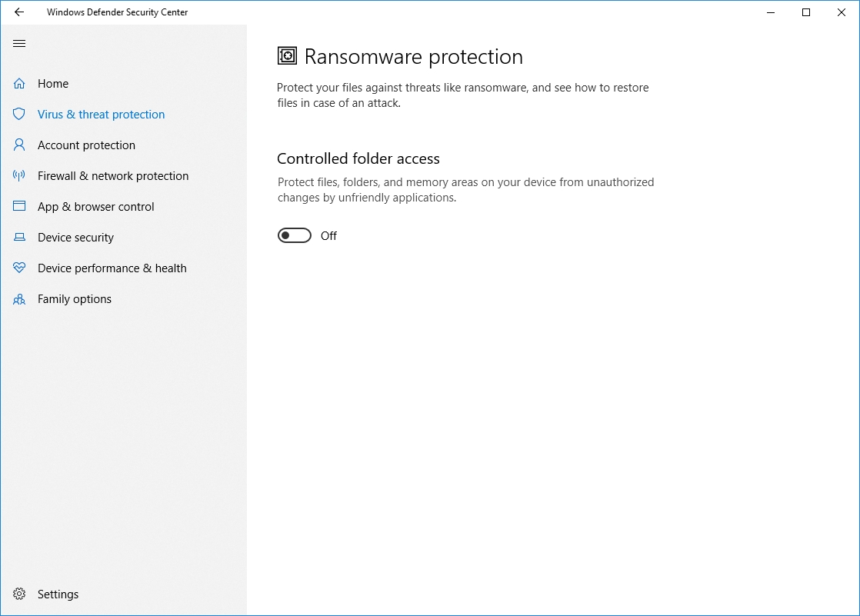The image size is (860, 616).
Task: Collapse the hamburger navigation menu
Action: 19,44
